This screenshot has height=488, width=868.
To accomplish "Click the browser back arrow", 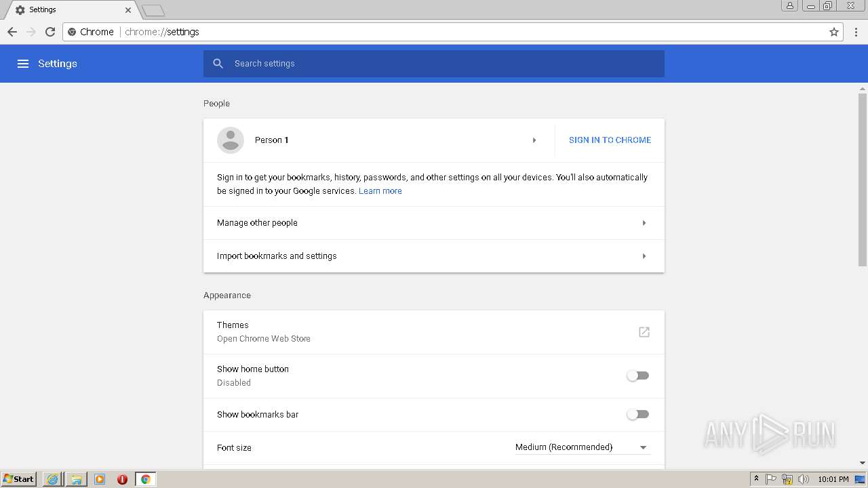I will (x=12, y=32).
